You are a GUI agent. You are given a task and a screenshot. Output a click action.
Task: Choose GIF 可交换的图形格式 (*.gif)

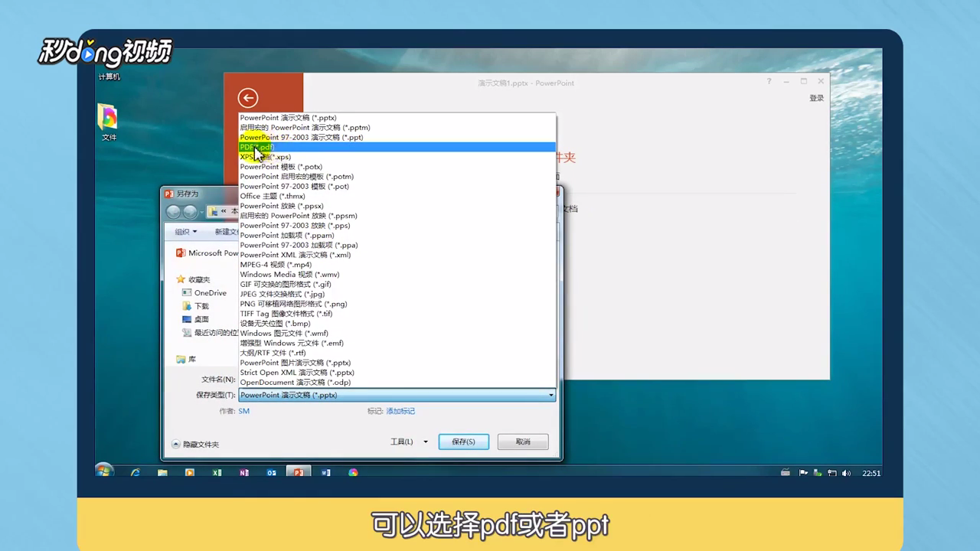point(397,285)
